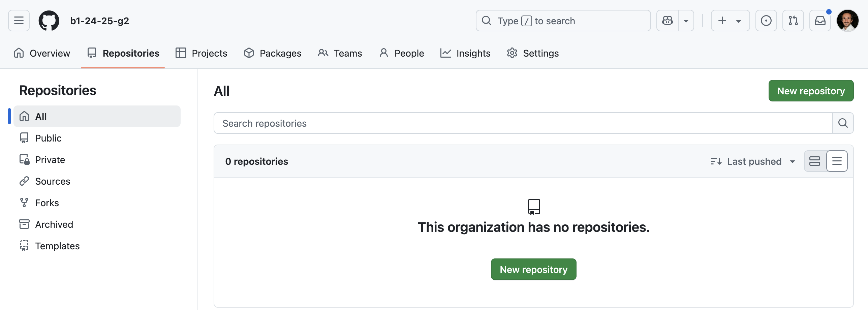Open the issues icon in header
Screen dimensions: 868x310
[766, 21]
